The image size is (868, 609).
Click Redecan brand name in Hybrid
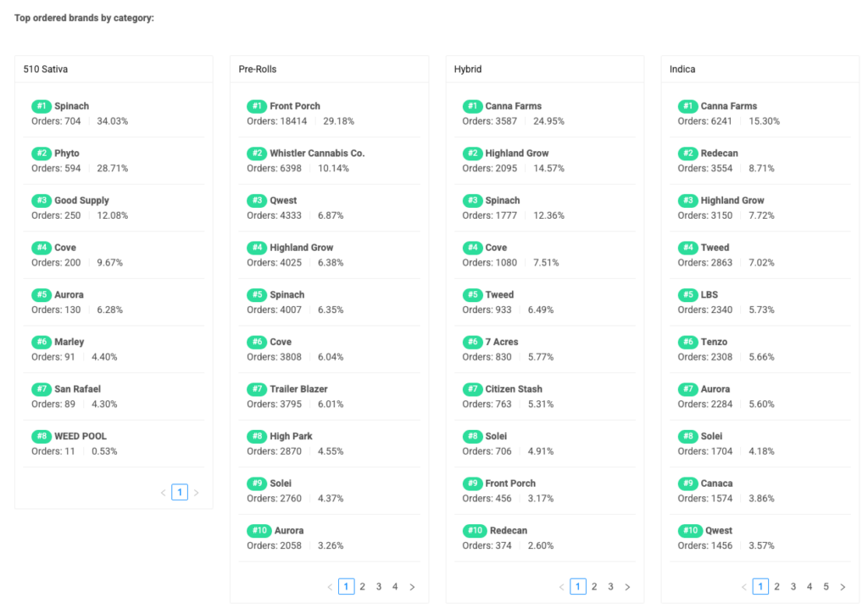509,530
